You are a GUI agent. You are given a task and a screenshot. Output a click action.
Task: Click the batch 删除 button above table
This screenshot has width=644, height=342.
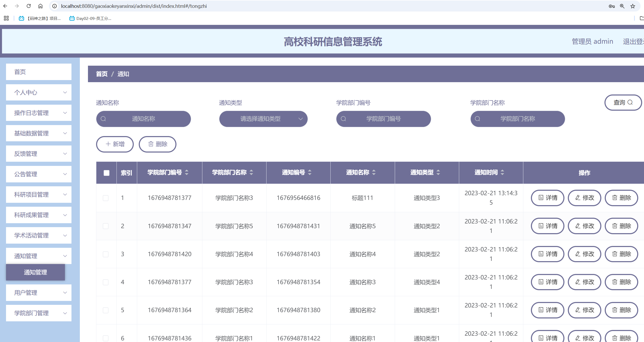point(158,144)
